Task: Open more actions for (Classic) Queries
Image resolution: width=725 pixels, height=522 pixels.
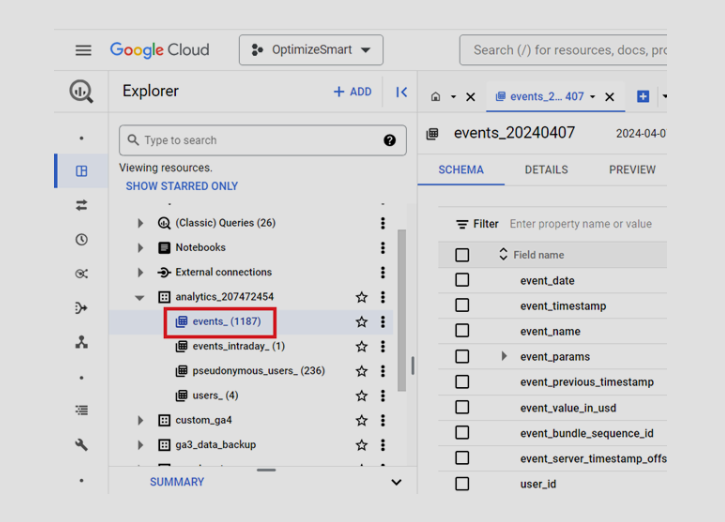Action: click(x=383, y=223)
